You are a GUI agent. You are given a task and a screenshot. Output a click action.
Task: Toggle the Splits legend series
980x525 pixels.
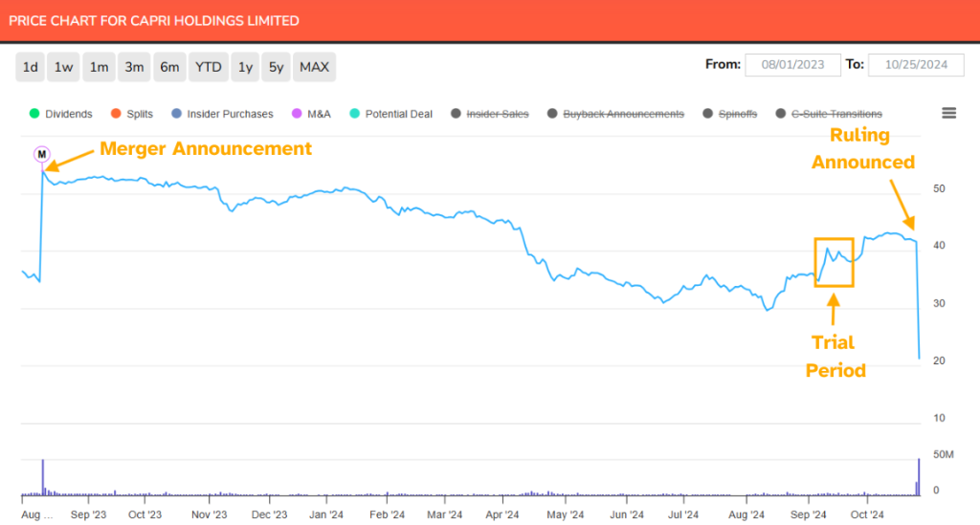pyautogui.click(x=132, y=114)
